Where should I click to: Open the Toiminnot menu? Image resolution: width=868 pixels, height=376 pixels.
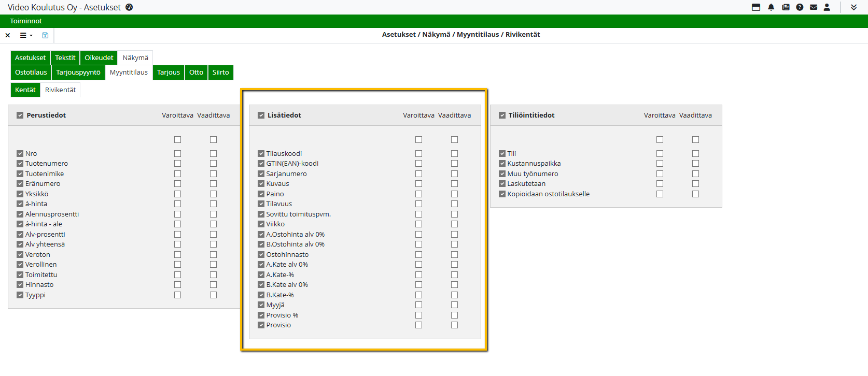click(x=26, y=21)
